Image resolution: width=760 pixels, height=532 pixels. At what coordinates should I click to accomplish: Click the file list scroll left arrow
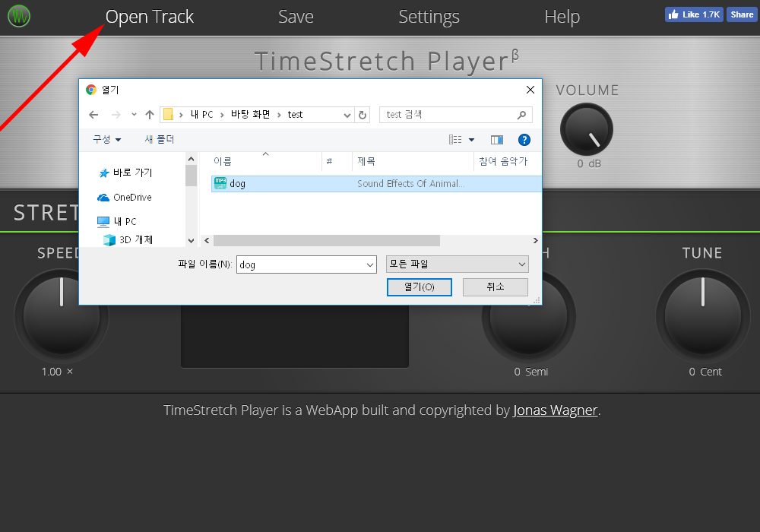tap(207, 240)
